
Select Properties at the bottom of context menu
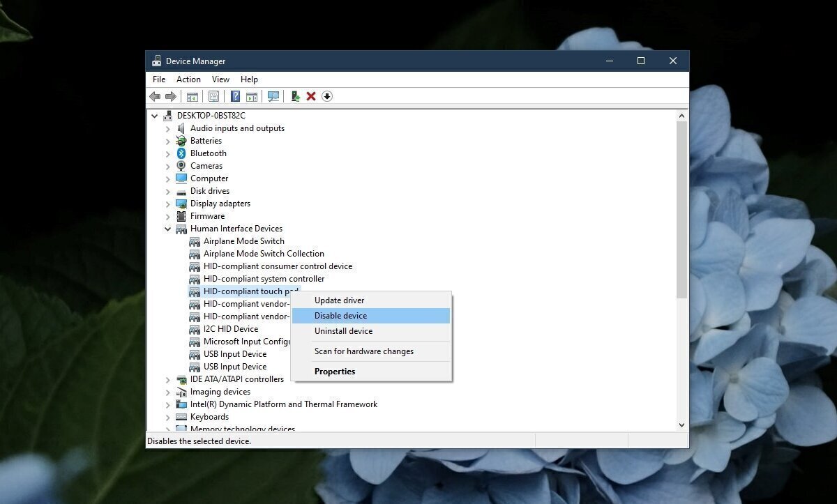point(335,371)
